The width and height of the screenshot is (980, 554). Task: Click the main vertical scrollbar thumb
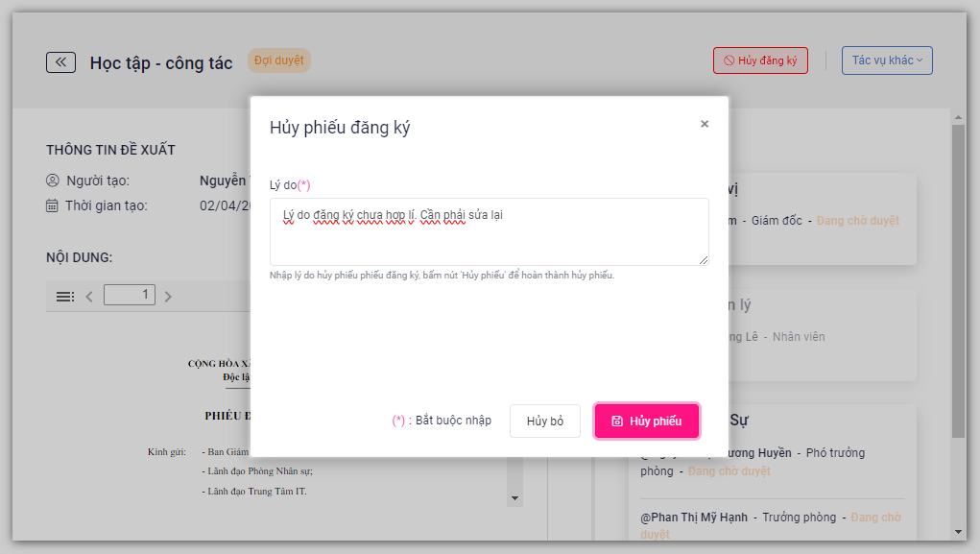[x=957, y=278]
